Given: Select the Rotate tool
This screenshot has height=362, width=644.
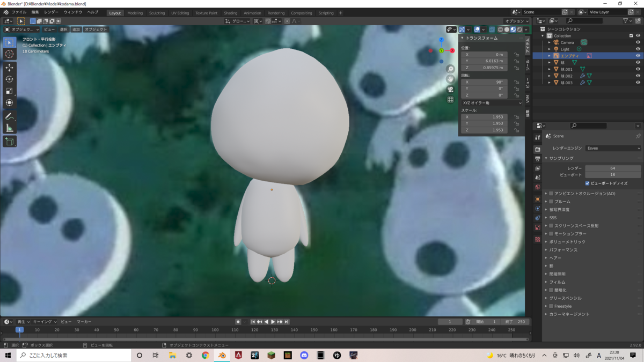Looking at the screenshot, I should (x=10, y=79).
